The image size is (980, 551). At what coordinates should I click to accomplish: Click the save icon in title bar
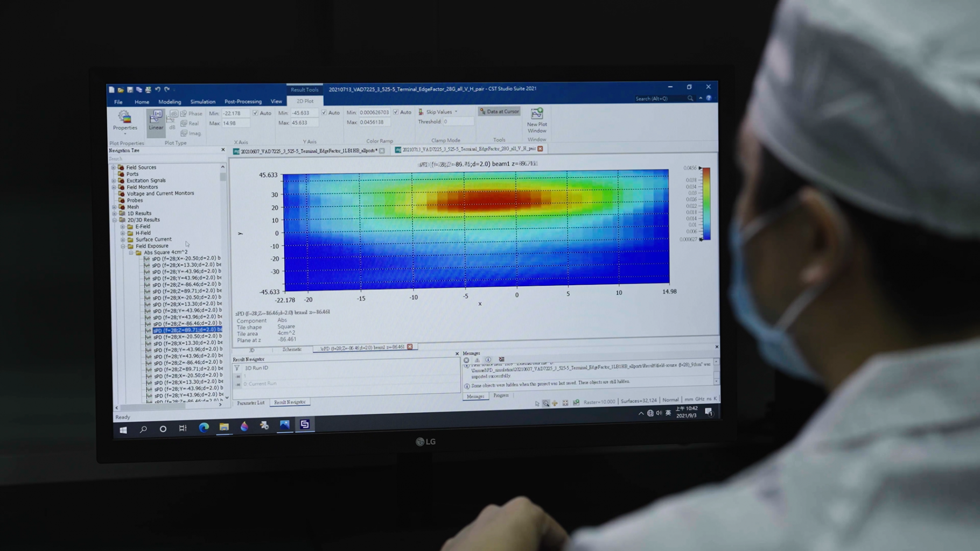pos(130,89)
